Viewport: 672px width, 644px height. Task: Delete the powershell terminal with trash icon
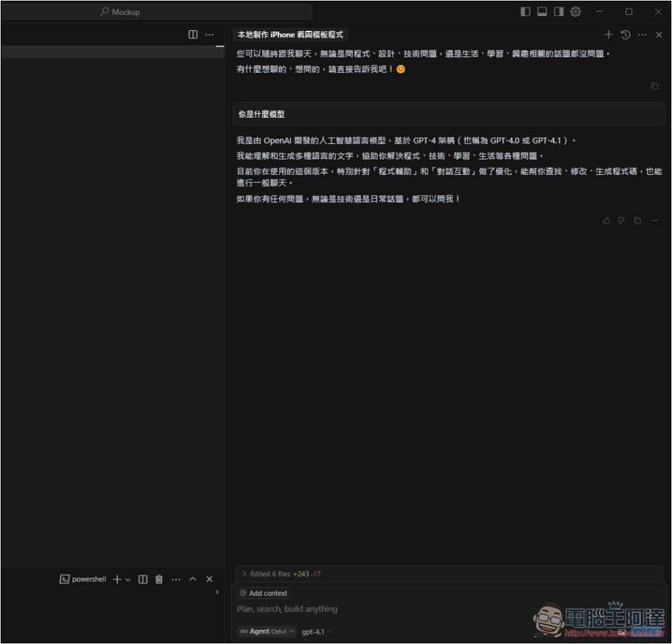[x=159, y=579]
